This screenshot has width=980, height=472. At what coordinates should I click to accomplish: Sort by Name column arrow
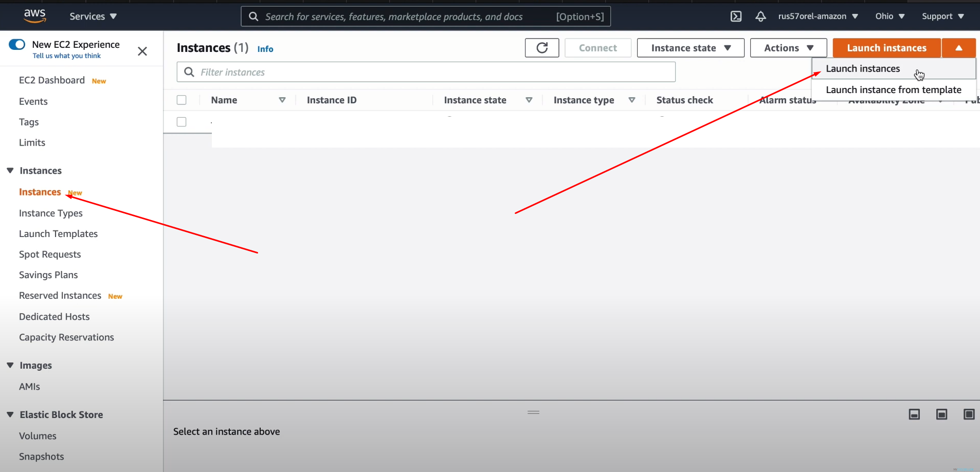282,100
